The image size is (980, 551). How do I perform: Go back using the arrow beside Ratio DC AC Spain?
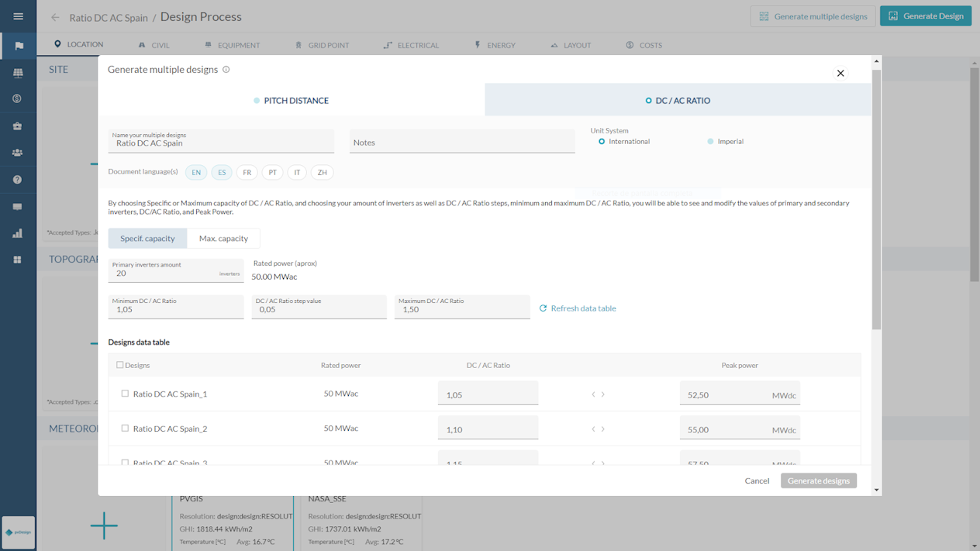[55, 17]
